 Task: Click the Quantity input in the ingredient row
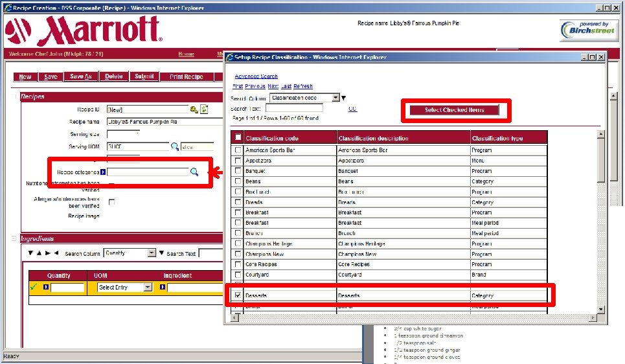click(67, 287)
